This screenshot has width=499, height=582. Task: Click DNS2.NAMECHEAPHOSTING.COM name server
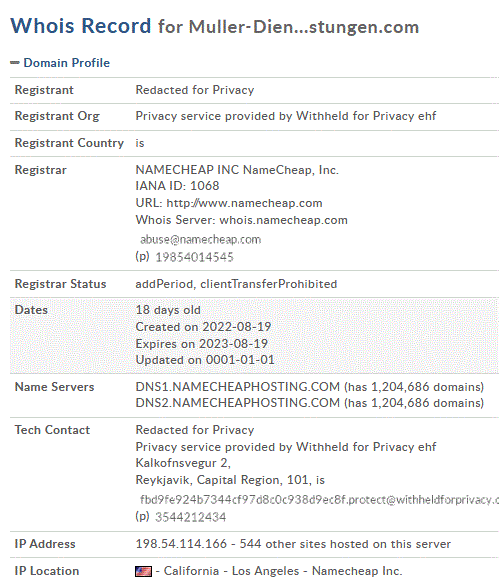[238, 403]
